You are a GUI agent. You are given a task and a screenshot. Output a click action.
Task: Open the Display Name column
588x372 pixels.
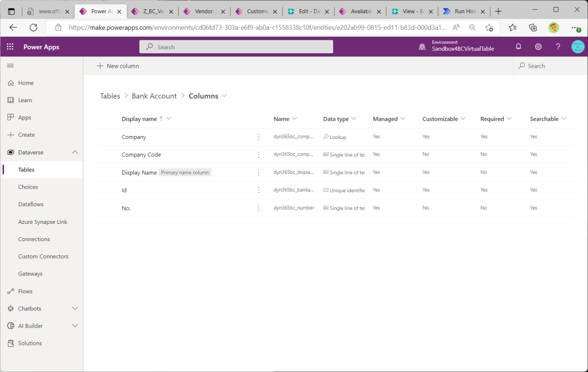139,172
